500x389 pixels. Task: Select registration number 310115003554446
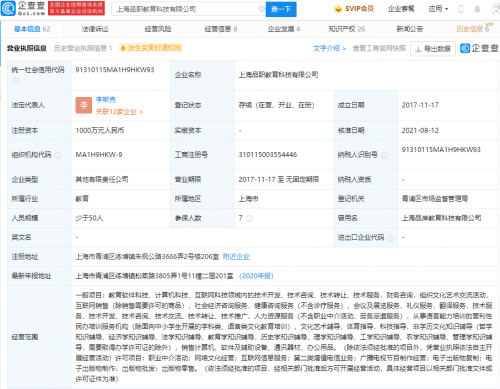pos(268,155)
